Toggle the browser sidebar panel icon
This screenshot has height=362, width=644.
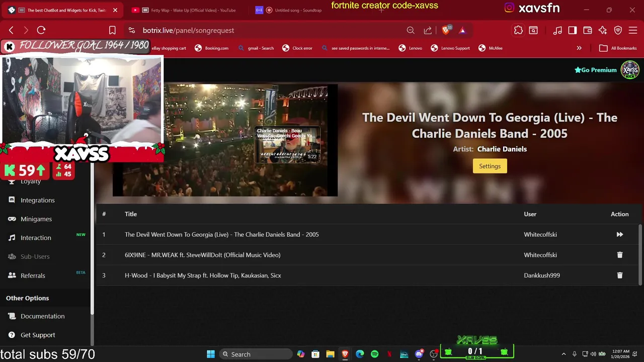(x=573, y=30)
